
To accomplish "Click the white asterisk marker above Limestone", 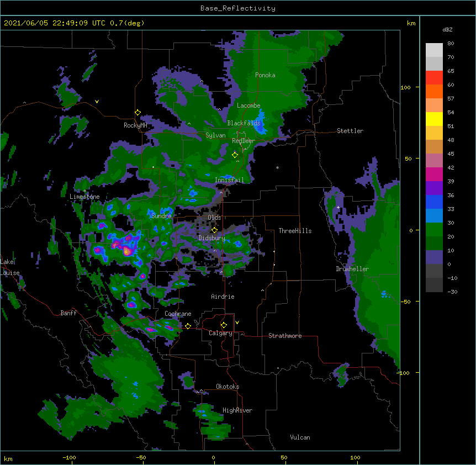I will click(84, 191).
